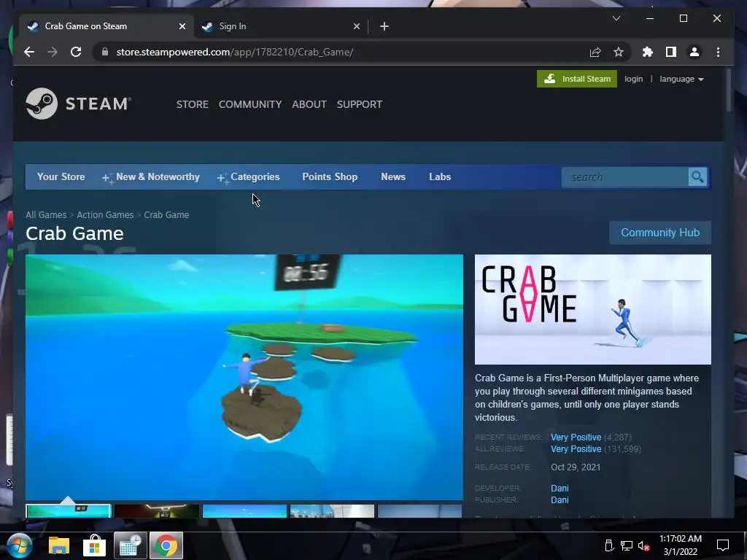Click the network tray icon
Image resolution: width=747 pixels, height=560 pixels.
(627, 545)
